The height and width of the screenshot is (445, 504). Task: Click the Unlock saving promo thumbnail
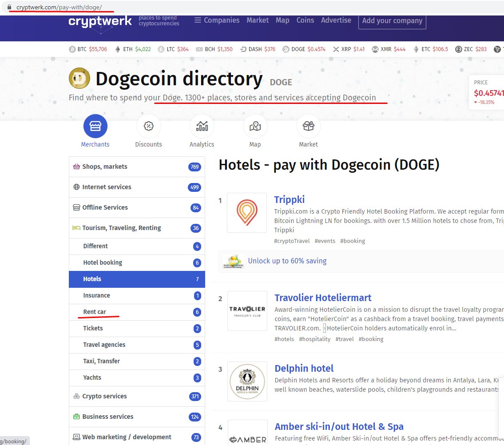[x=234, y=261]
